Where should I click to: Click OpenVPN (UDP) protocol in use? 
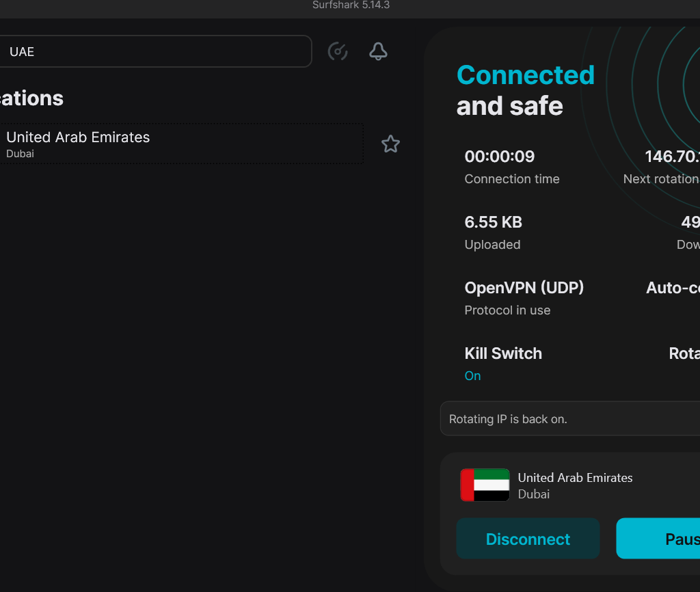click(524, 288)
